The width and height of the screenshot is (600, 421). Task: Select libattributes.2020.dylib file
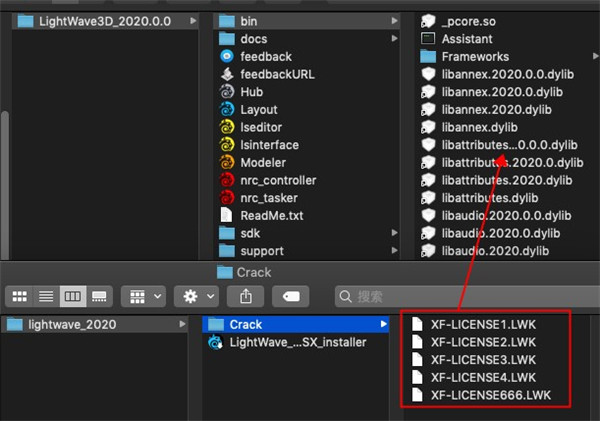(497, 180)
